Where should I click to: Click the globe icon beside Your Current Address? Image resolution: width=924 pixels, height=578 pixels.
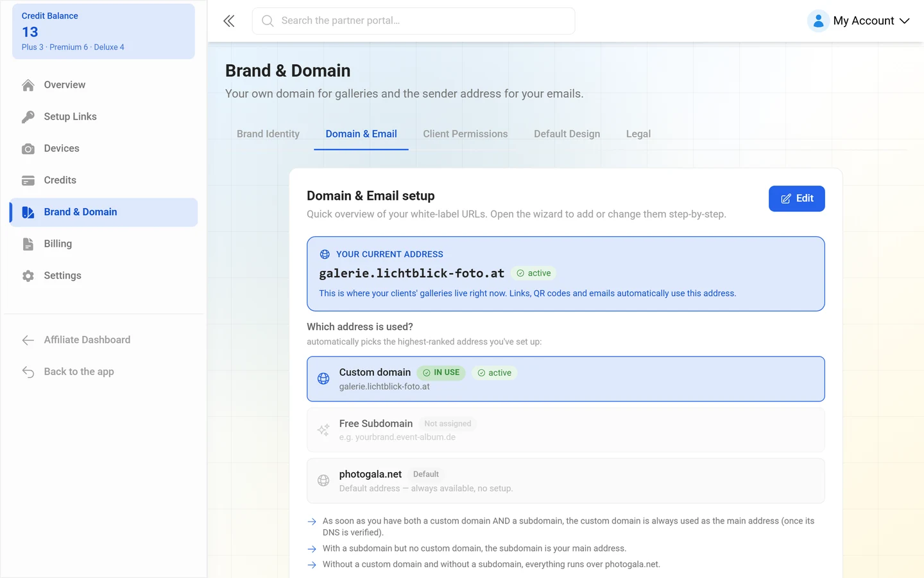[x=325, y=254]
